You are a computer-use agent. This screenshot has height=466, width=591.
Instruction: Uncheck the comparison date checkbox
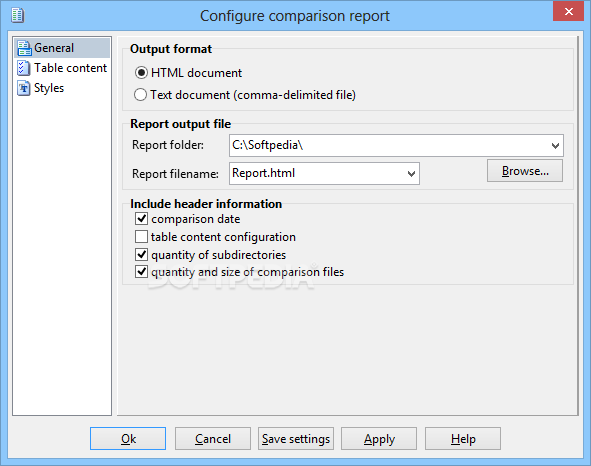coord(141,218)
